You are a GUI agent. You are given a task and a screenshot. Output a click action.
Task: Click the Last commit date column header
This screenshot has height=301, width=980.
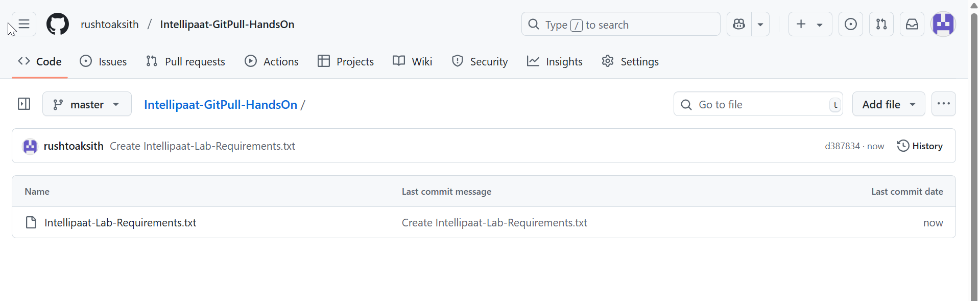(x=907, y=192)
